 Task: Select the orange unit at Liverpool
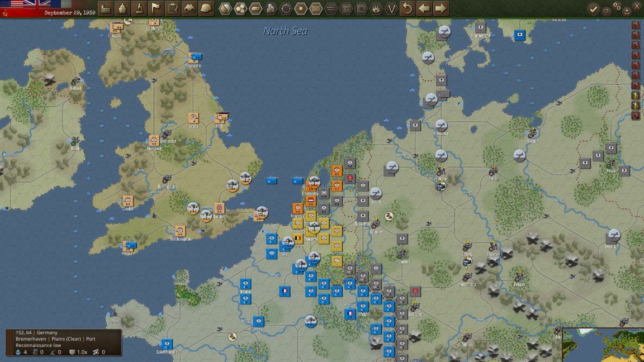(x=154, y=141)
